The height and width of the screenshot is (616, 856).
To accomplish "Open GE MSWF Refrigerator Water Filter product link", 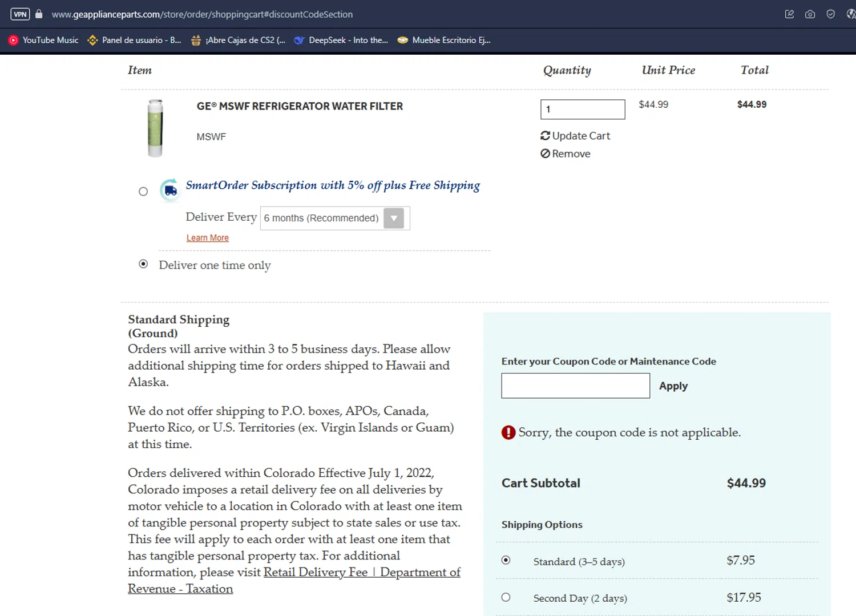I will click(300, 106).
